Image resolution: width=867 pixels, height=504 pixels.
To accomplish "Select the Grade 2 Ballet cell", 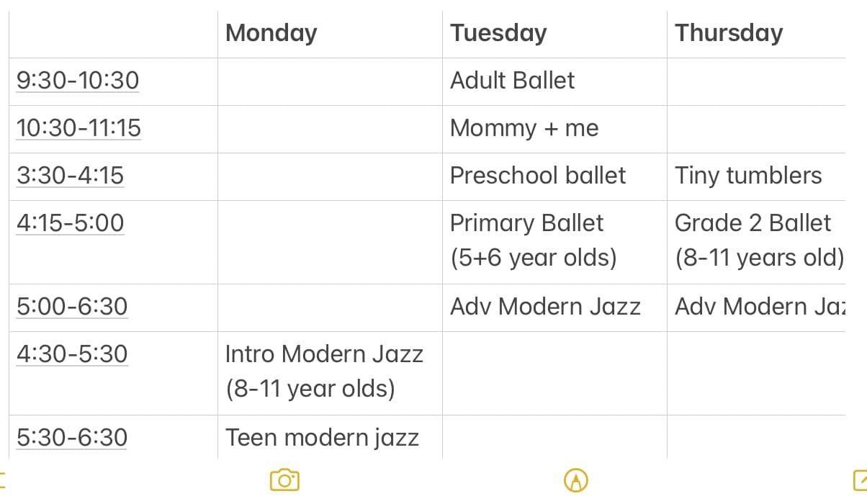I will [x=756, y=242].
